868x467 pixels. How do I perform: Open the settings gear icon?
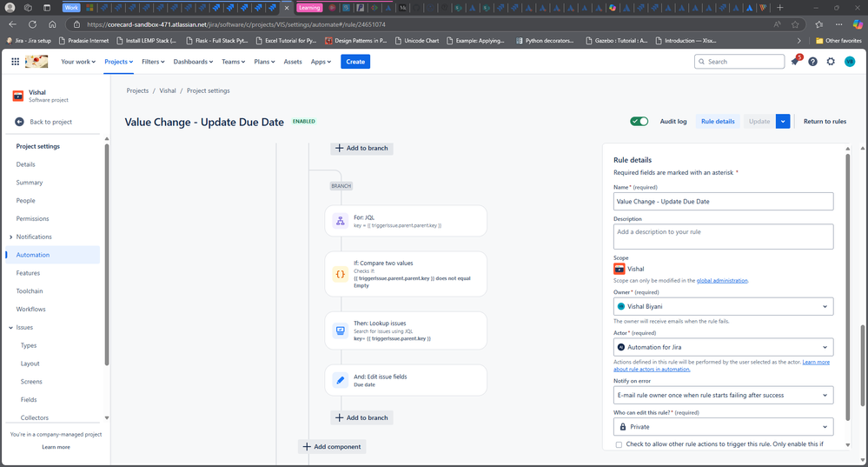tap(831, 62)
